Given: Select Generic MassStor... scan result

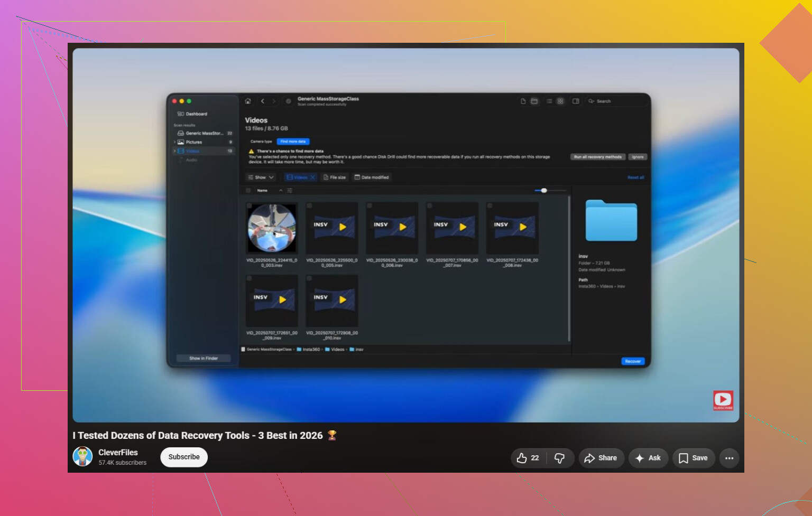Looking at the screenshot, I should 203,133.
